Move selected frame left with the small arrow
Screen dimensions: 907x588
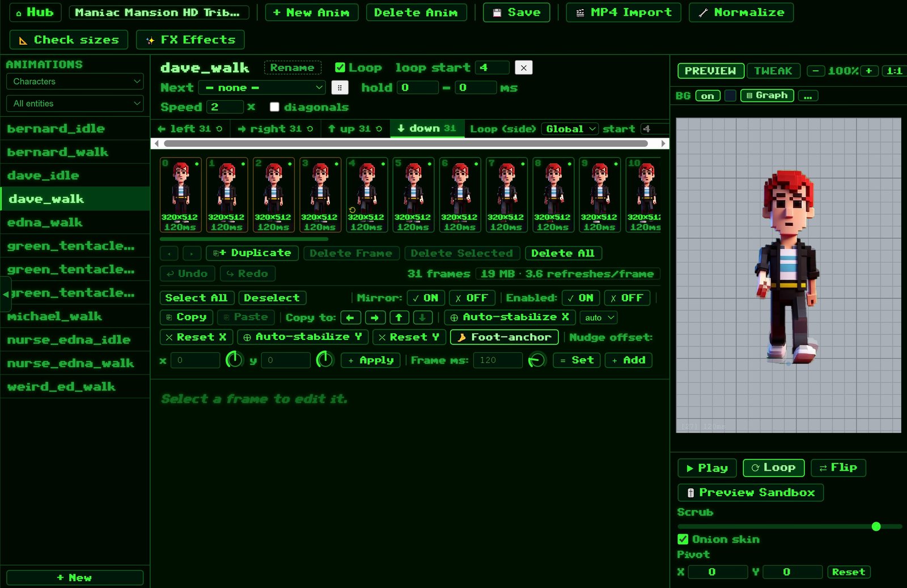click(169, 253)
